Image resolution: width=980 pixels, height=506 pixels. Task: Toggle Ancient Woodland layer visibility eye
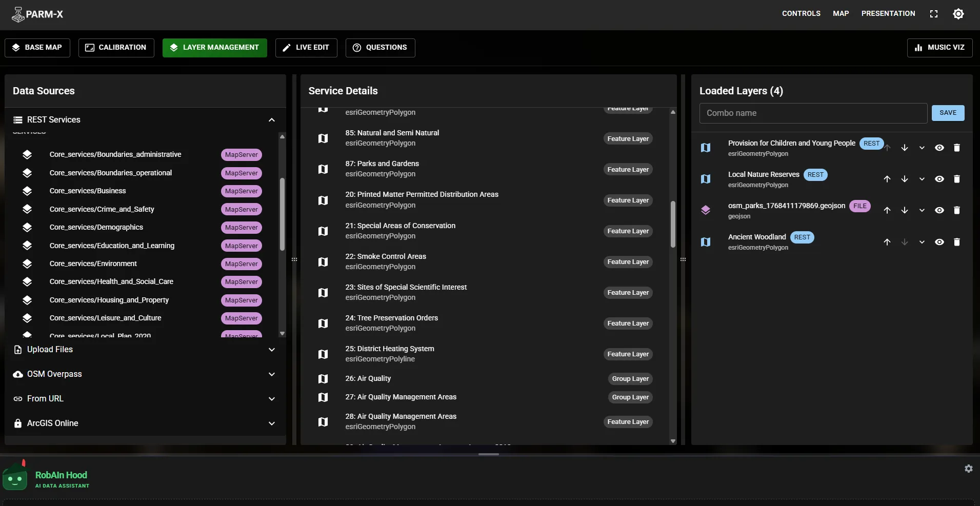point(939,242)
